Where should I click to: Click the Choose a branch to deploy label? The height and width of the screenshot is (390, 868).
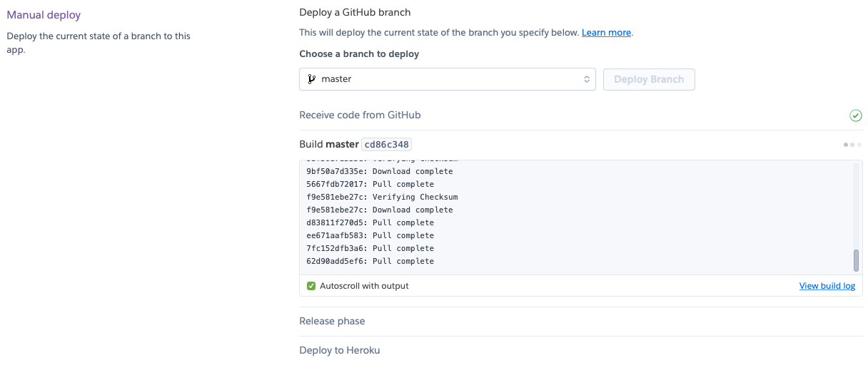tap(359, 54)
